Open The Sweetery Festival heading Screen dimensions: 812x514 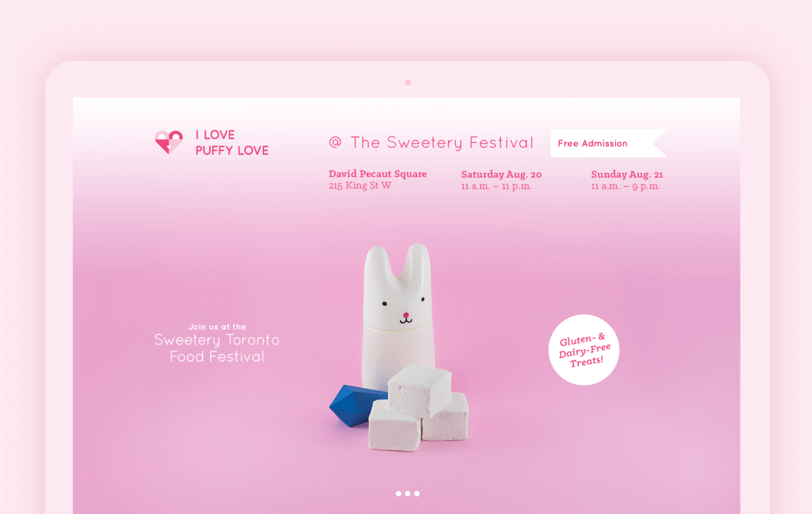(442, 143)
